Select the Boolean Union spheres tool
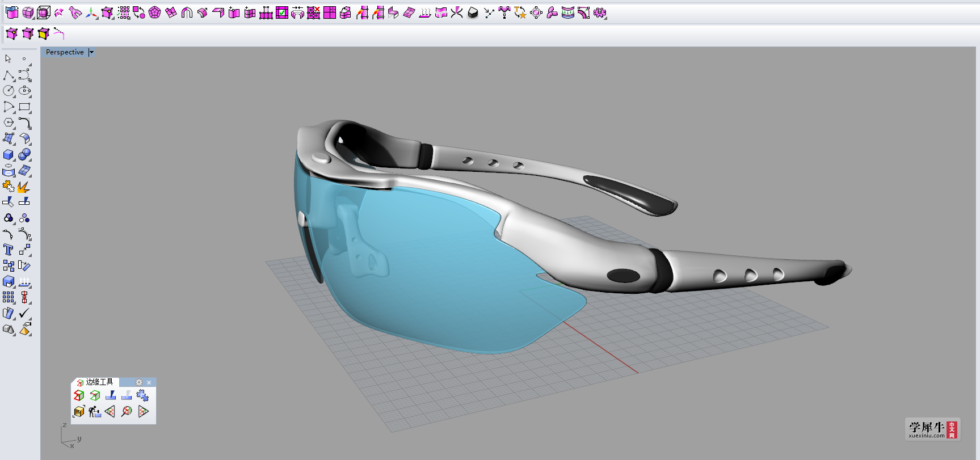Image resolution: width=980 pixels, height=460 pixels. 24,154
